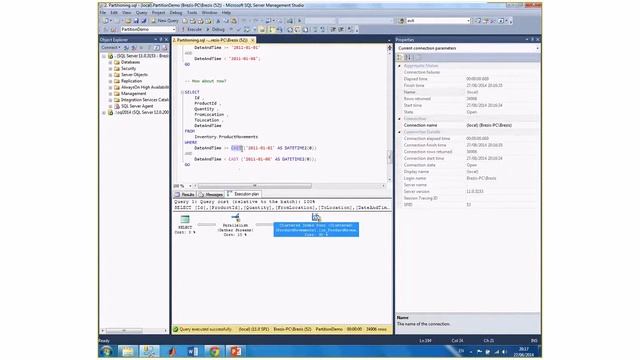Open the Tools menu

click(x=192, y=13)
